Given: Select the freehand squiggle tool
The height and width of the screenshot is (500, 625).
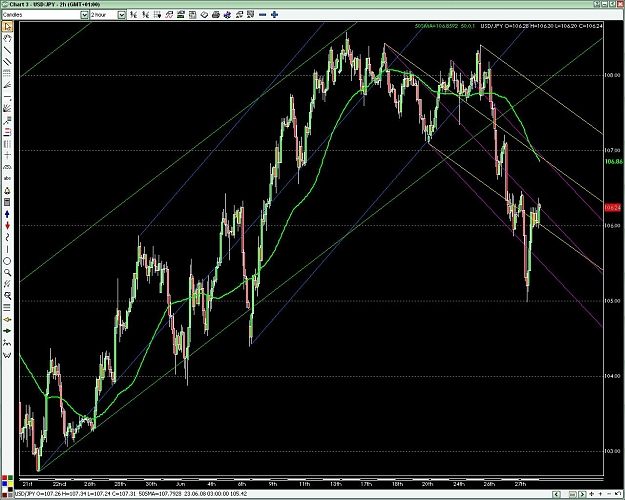Looking at the screenshot, I should [7, 238].
